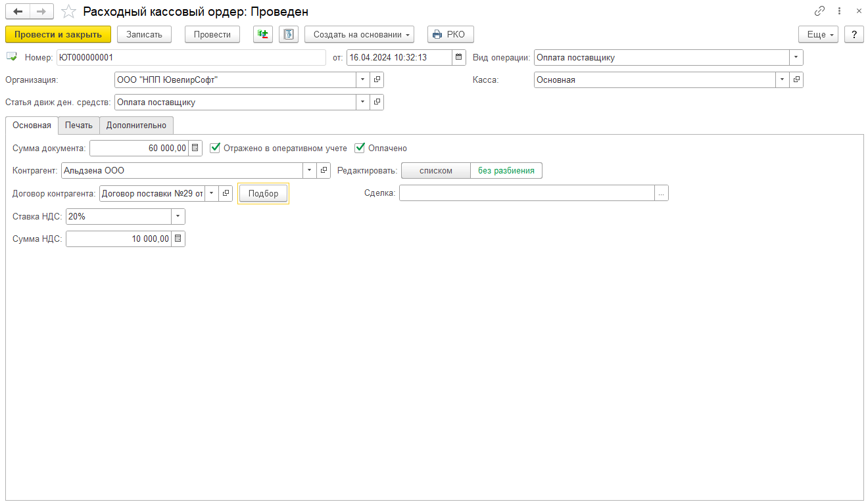Open Договор контрагента record icon
868x504 pixels.
coord(226,193)
